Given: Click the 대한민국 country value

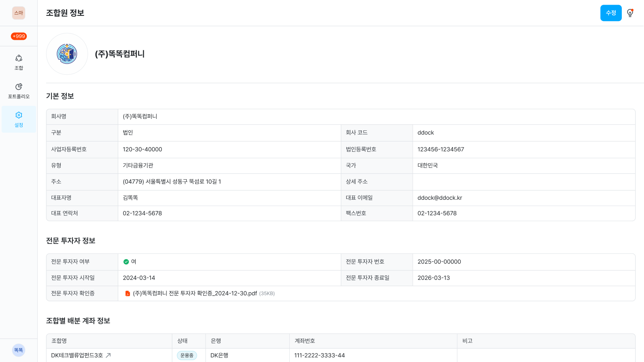Looking at the screenshot, I should [428, 166].
